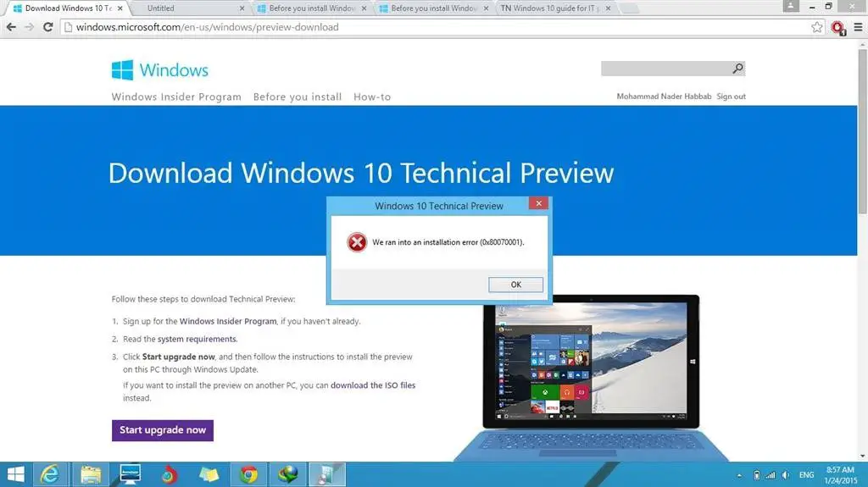Click the scrollbar down arrow
868x487 pixels.
(x=862, y=456)
